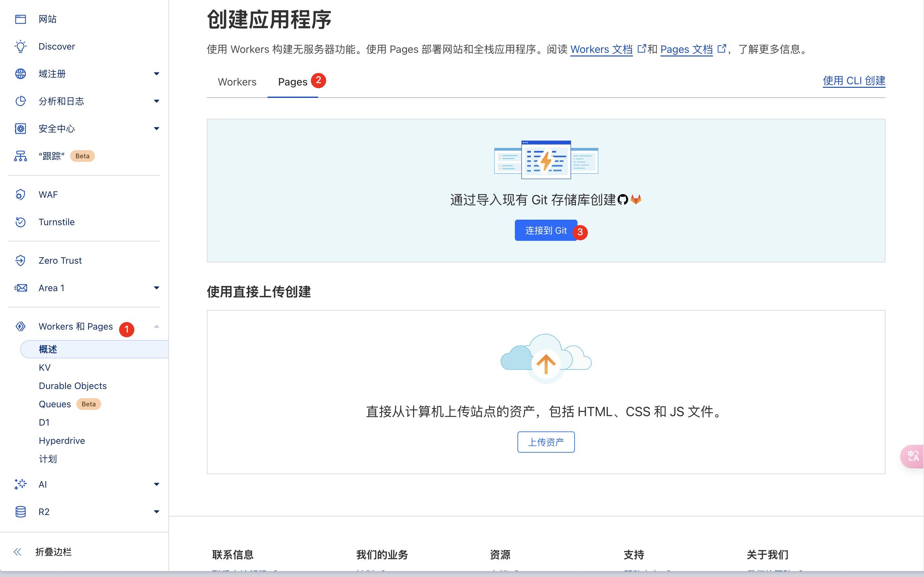Screen dimensions: 924x577
Task: Collapse the Workers 和 Pages section
Action: click(x=156, y=327)
